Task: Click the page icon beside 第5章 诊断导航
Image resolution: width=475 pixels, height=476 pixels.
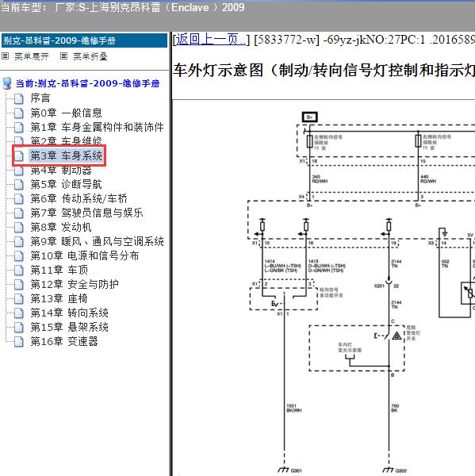Action: click(x=19, y=184)
